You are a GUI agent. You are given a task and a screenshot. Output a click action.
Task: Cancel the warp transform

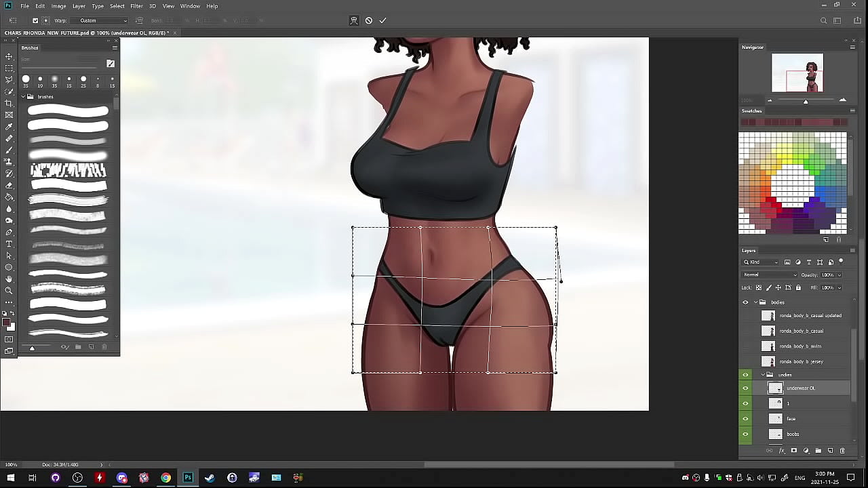pos(368,20)
